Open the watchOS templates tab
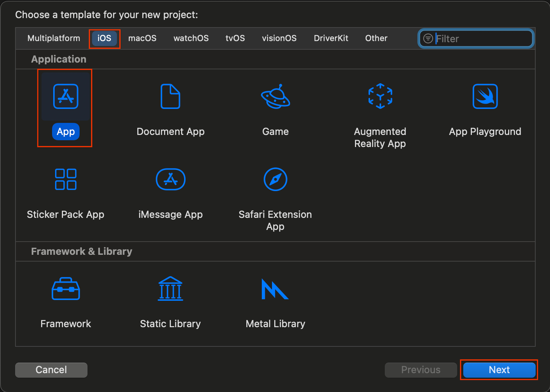 (x=191, y=38)
